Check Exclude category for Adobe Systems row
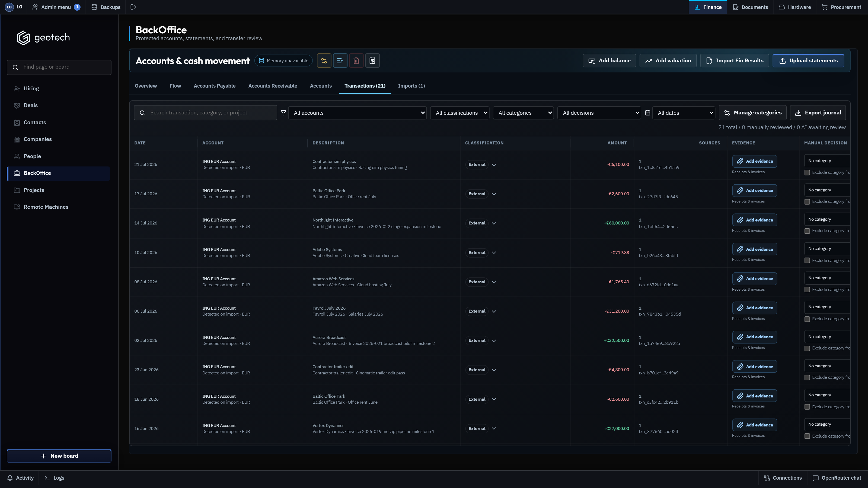 807,260
